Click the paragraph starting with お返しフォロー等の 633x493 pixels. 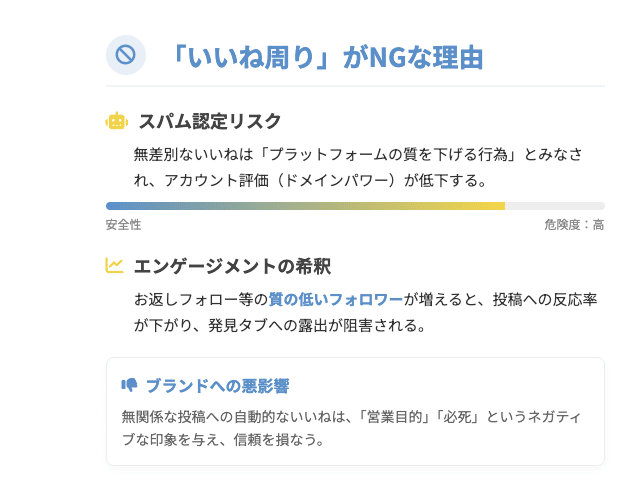[365, 312]
